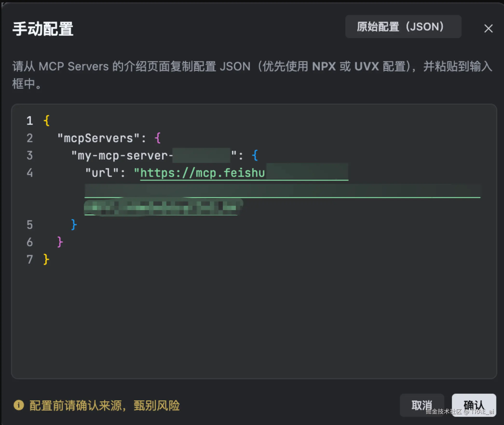
Task: Click the yellow opening brace on line 1
Action: pos(47,120)
